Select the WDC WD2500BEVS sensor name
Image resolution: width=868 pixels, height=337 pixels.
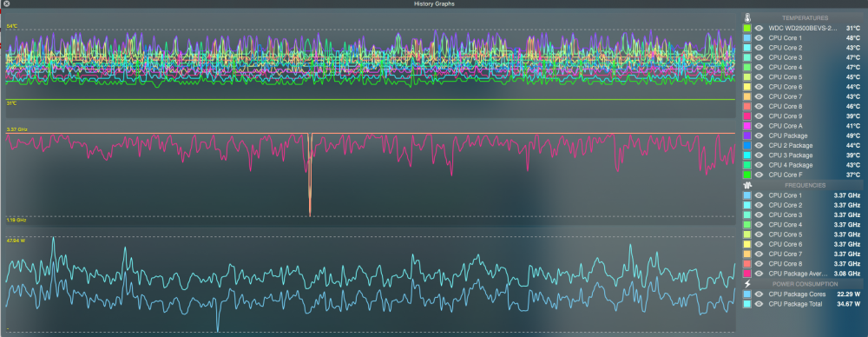802,29
